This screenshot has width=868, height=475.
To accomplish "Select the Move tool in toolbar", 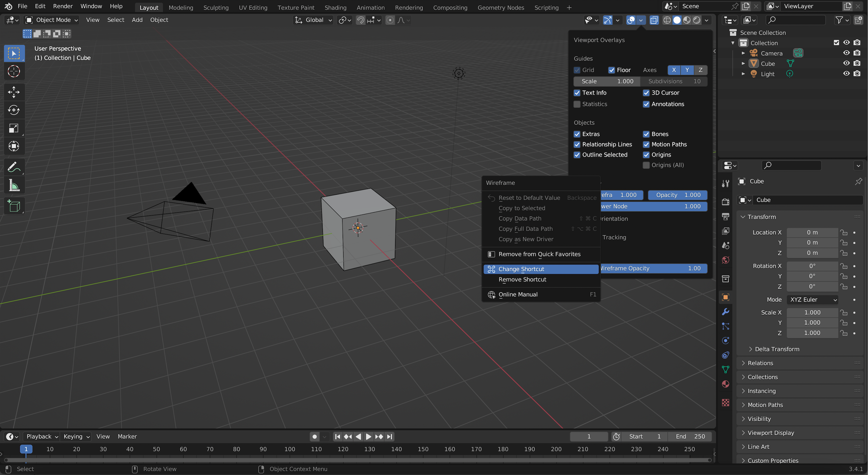I will pyautogui.click(x=14, y=92).
